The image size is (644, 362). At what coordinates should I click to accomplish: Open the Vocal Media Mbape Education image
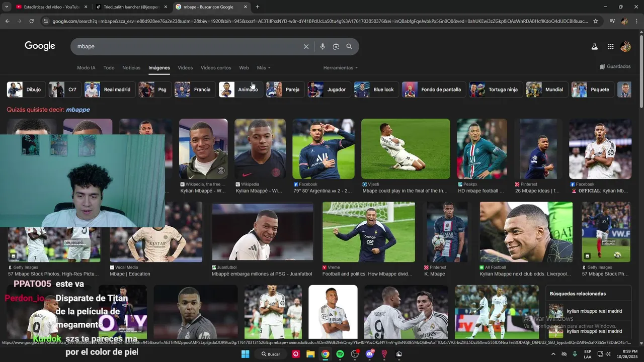click(156, 232)
